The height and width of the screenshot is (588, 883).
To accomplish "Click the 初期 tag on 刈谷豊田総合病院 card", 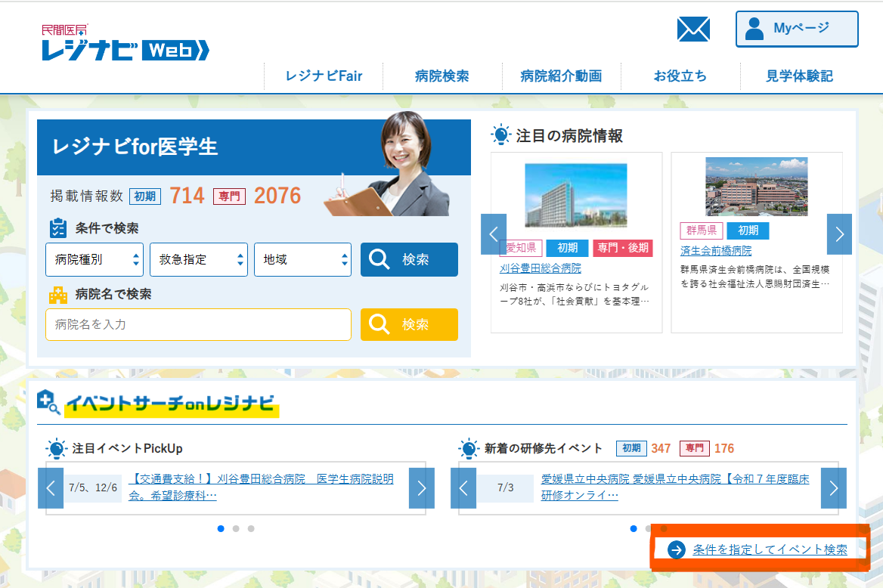I will 568,248.
